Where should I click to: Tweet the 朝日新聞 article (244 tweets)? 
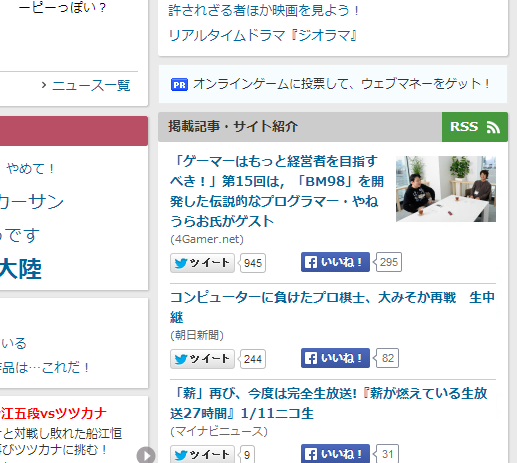202,359
